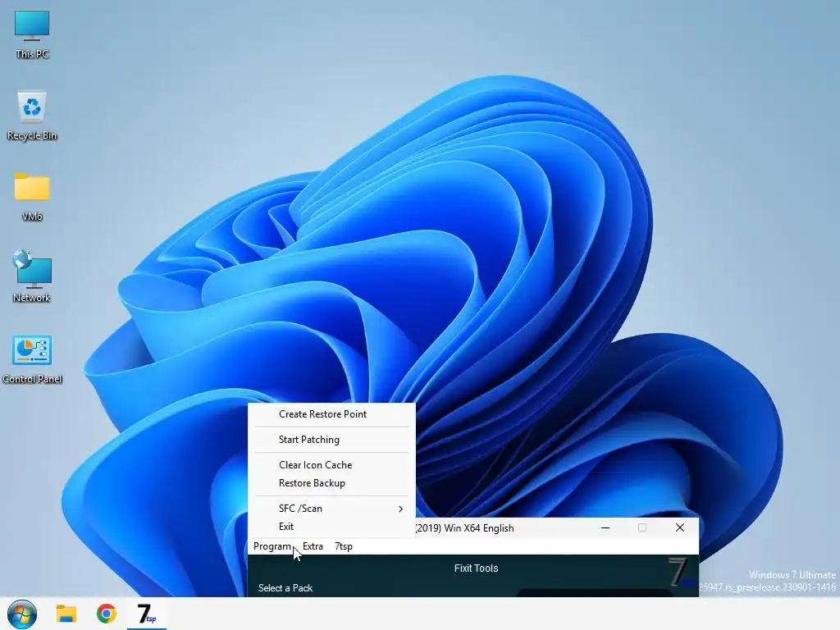Open the Control Panel desktop icon
The width and height of the screenshot is (840, 630).
click(32, 359)
